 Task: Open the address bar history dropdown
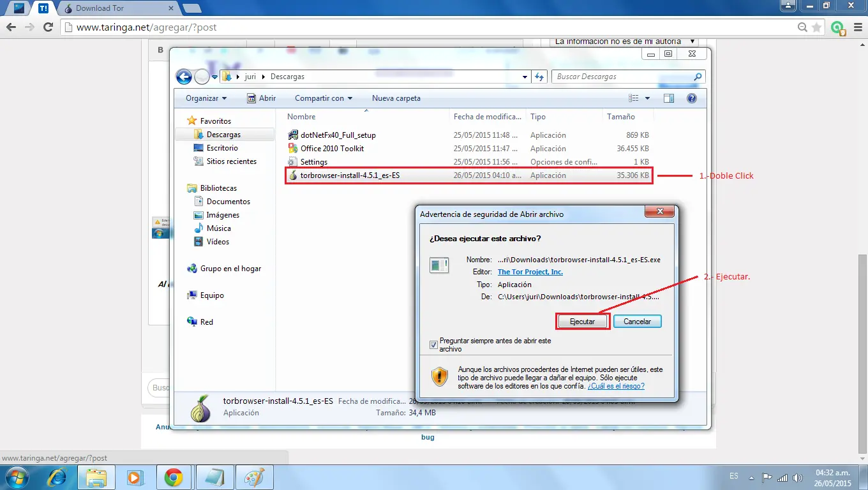coord(525,77)
